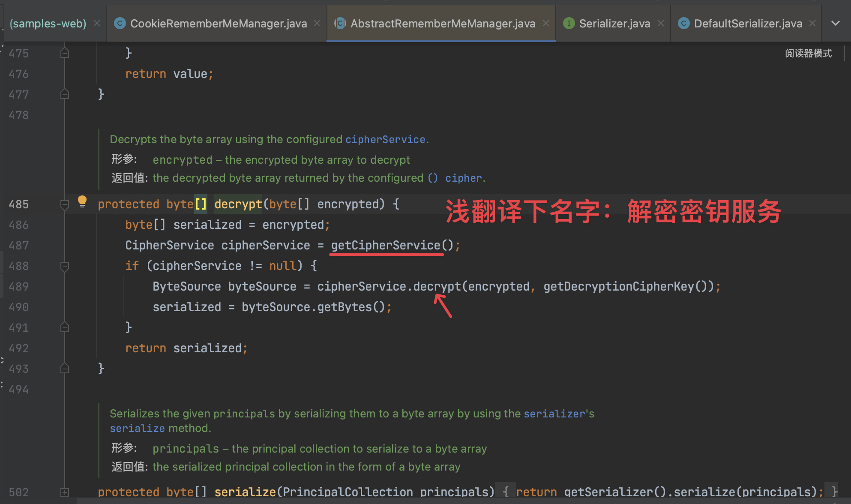Close the DefaultSerializer.java tab
The image size is (851, 504).
(x=812, y=24)
